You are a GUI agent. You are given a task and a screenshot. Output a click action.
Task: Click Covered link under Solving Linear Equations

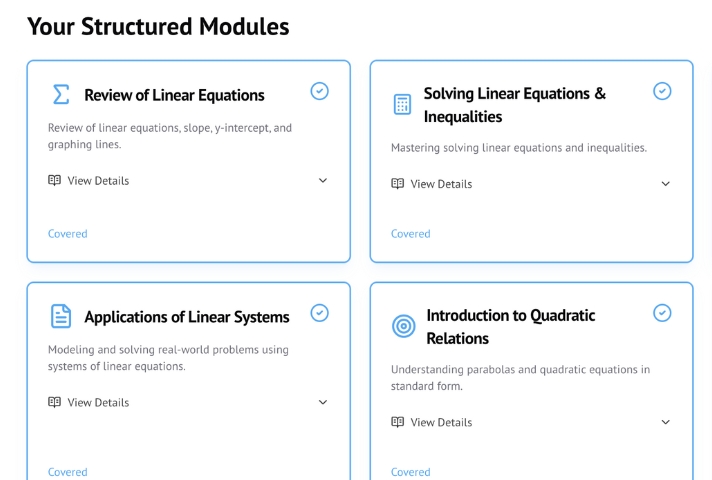pyautogui.click(x=411, y=234)
